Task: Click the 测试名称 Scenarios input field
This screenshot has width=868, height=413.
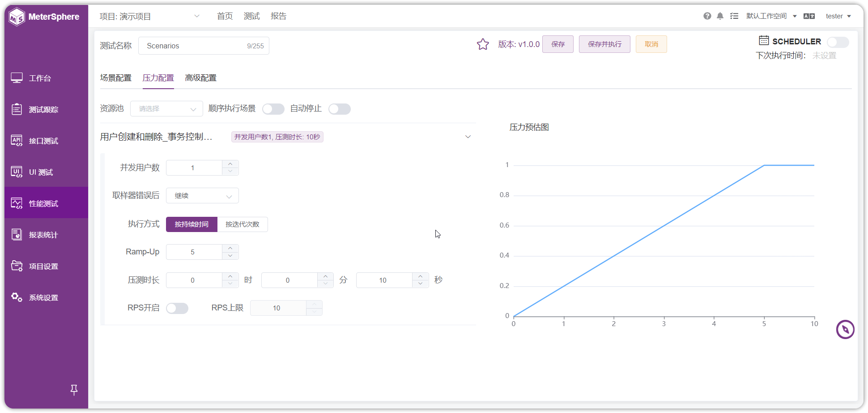Action: [x=204, y=46]
